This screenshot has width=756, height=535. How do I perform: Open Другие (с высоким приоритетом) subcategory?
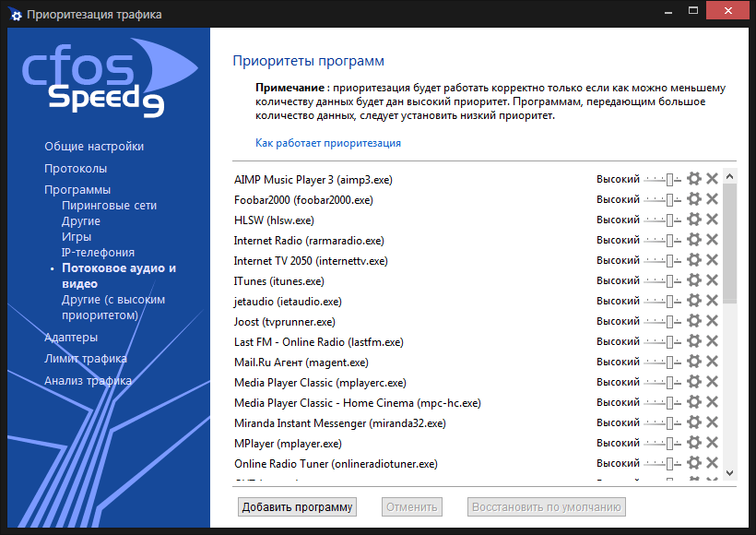tap(113, 307)
